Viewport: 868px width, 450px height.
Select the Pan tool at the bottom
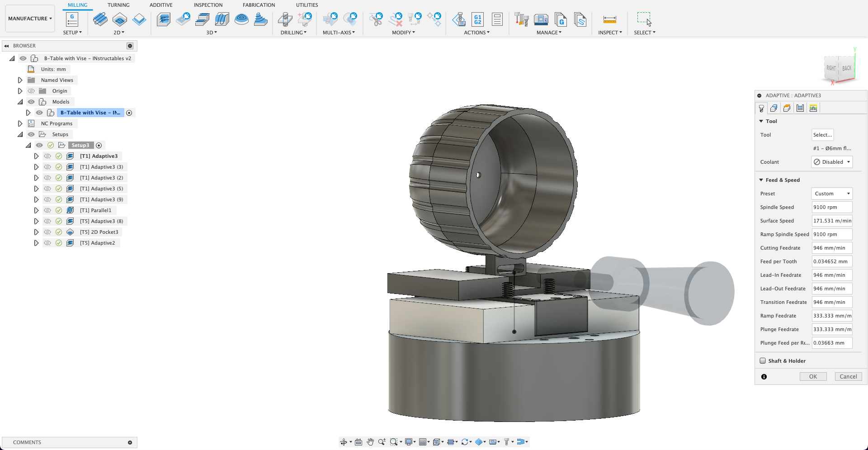coord(370,442)
